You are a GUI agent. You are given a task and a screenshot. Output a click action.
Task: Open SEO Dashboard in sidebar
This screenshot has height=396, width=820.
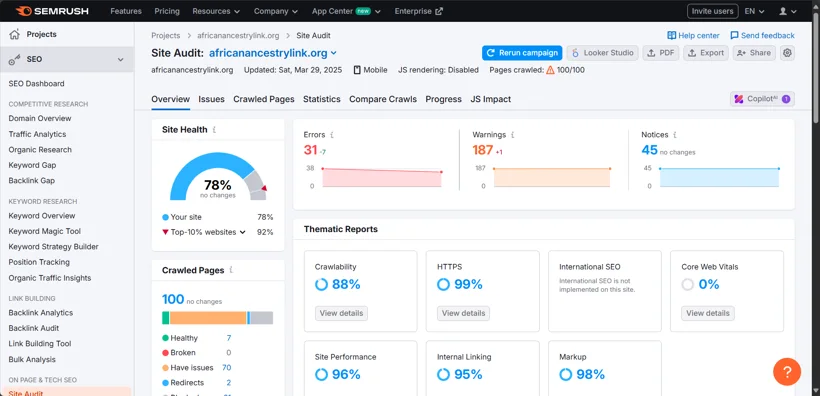coord(37,84)
